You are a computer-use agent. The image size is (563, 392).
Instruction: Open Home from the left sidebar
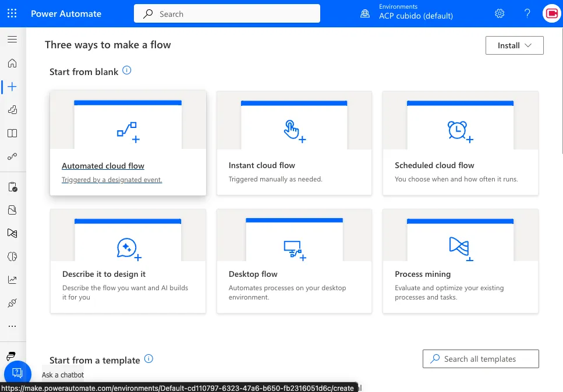point(13,63)
